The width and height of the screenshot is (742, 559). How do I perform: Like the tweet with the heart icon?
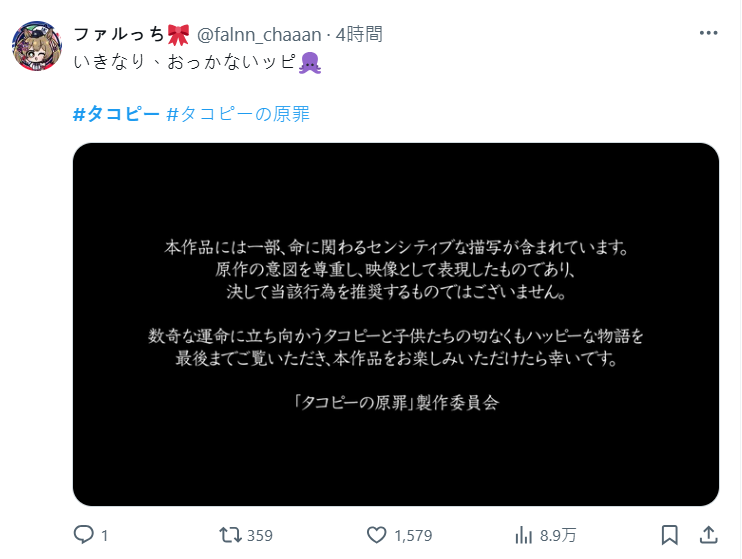click(377, 535)
